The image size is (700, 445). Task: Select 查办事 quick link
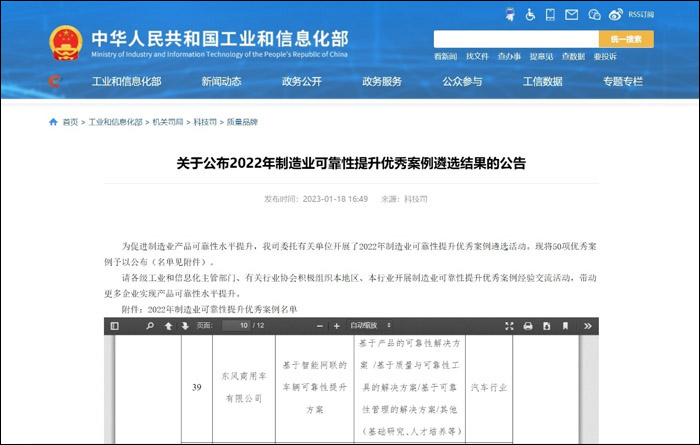pos(509,57)
